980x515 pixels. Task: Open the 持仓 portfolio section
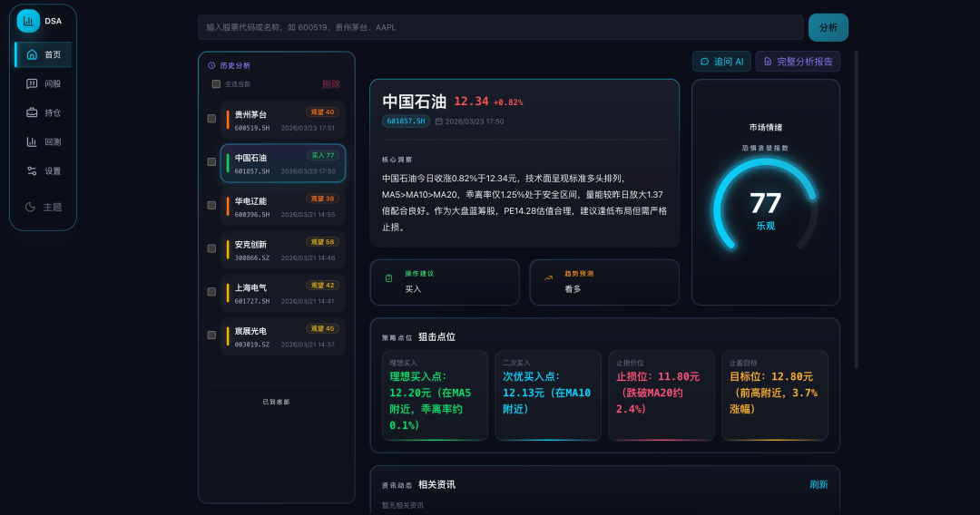(44, 113)
